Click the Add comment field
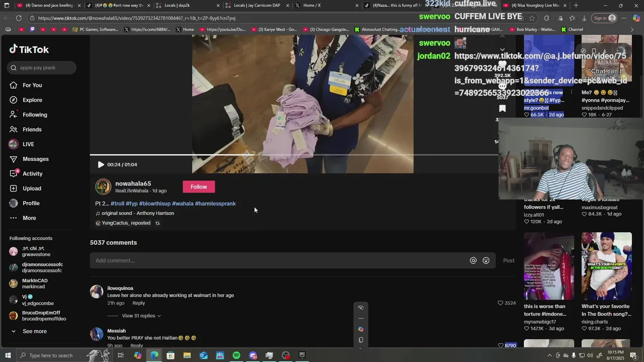 tap(279, 260)
